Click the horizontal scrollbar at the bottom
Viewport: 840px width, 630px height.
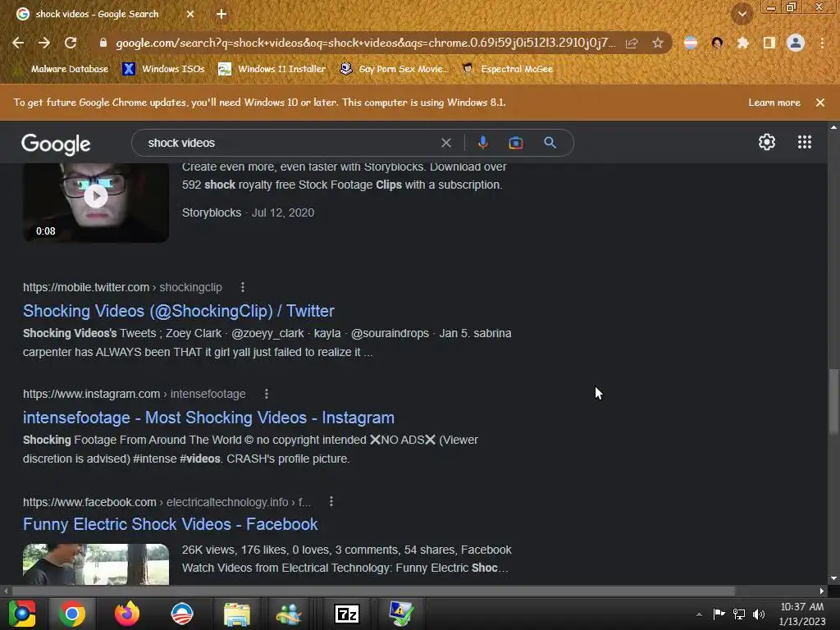pos(373,591)
